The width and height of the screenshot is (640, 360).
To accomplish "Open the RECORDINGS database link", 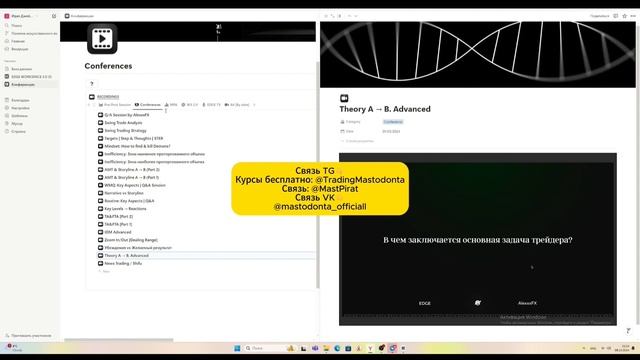I will (108, 97).
